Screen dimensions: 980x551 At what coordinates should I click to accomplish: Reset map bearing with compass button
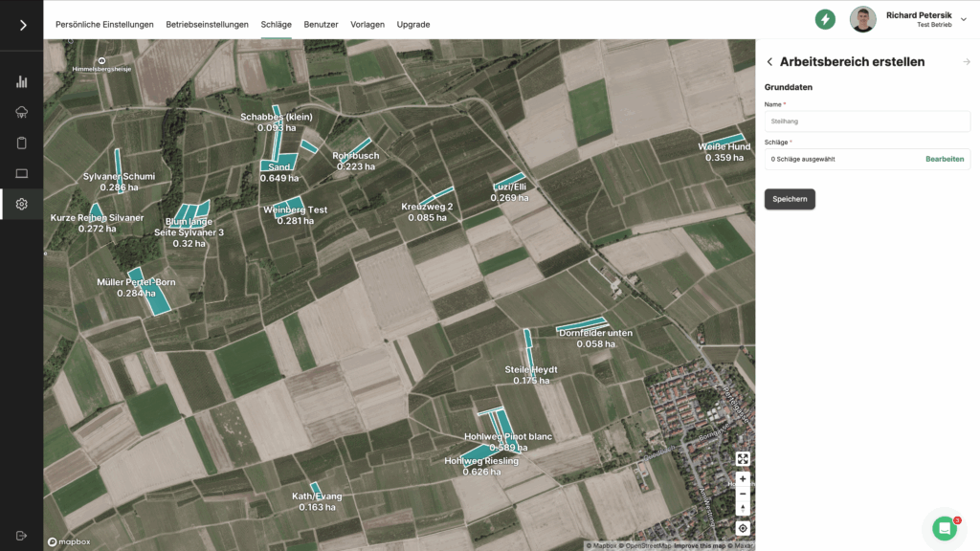pyautogui.click(x=743, y=509)
